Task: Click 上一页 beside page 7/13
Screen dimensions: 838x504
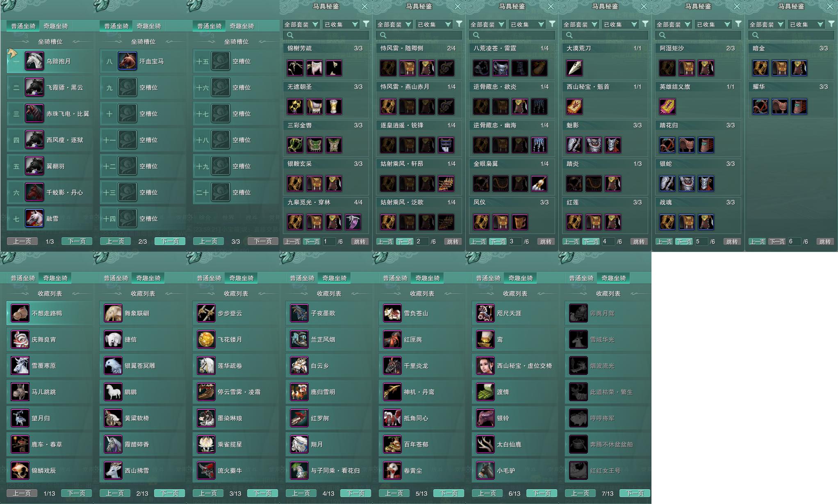Action: pyautogui.click(x=580, y=493)
